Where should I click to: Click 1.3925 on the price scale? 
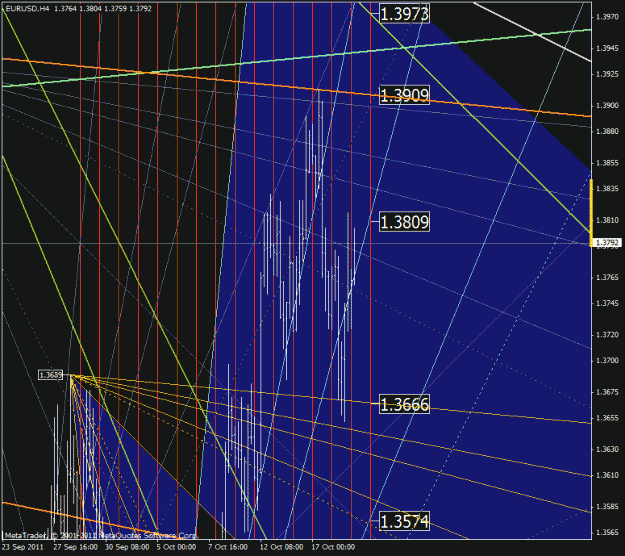pos(607,74)
